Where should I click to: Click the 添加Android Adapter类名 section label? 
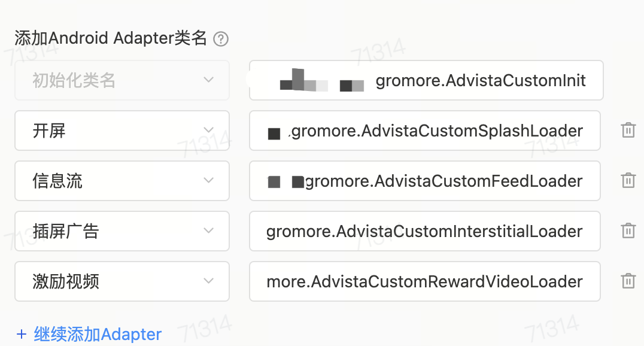coord(111,38)
